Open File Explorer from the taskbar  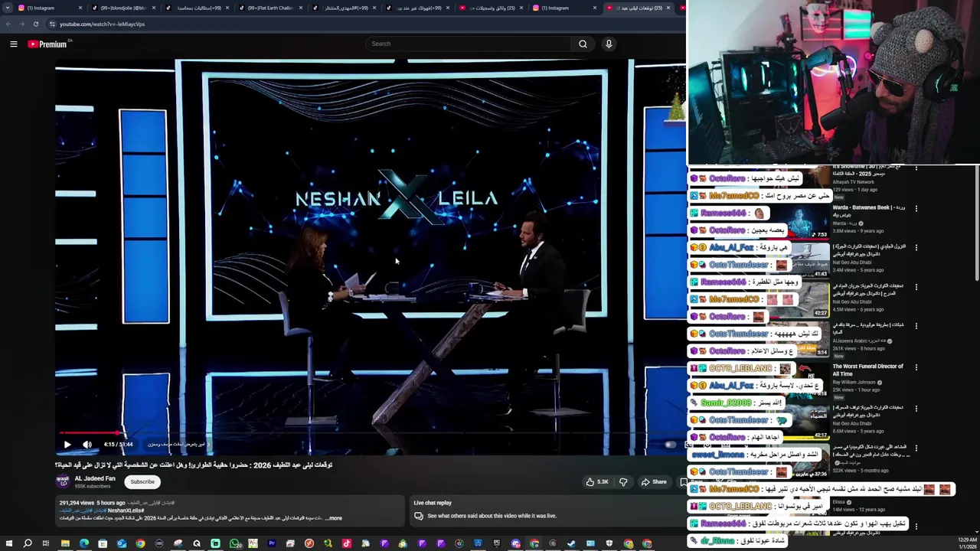pos(65,543)
